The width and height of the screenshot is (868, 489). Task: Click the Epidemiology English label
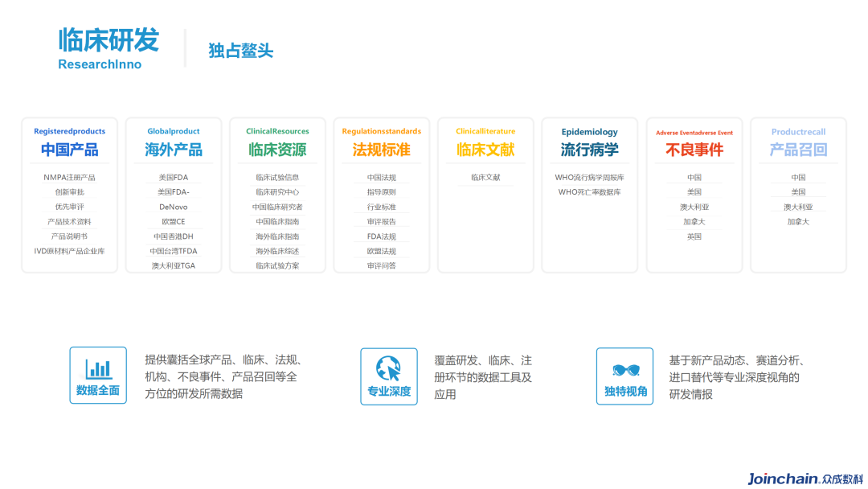click(x=590, y=132)
